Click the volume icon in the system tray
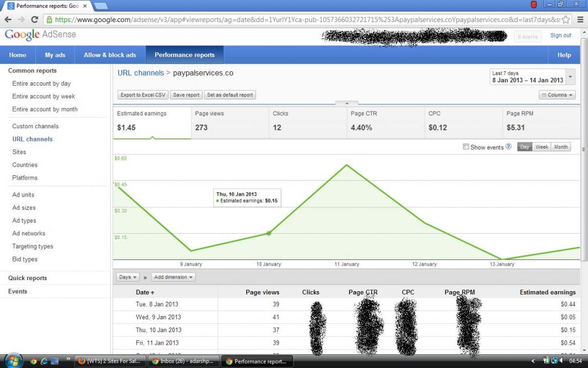The image size is (588, 368). [x=561, y=360]
